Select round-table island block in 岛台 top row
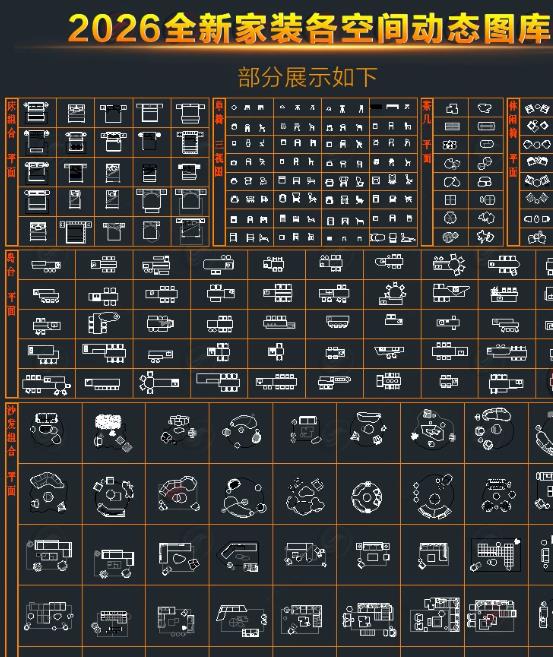 449,264
